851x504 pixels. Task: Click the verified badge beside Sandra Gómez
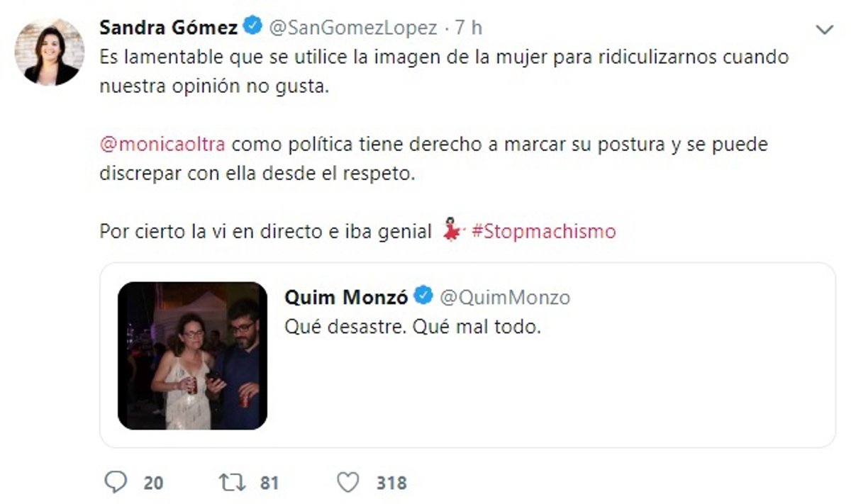(x=252, y=28)
